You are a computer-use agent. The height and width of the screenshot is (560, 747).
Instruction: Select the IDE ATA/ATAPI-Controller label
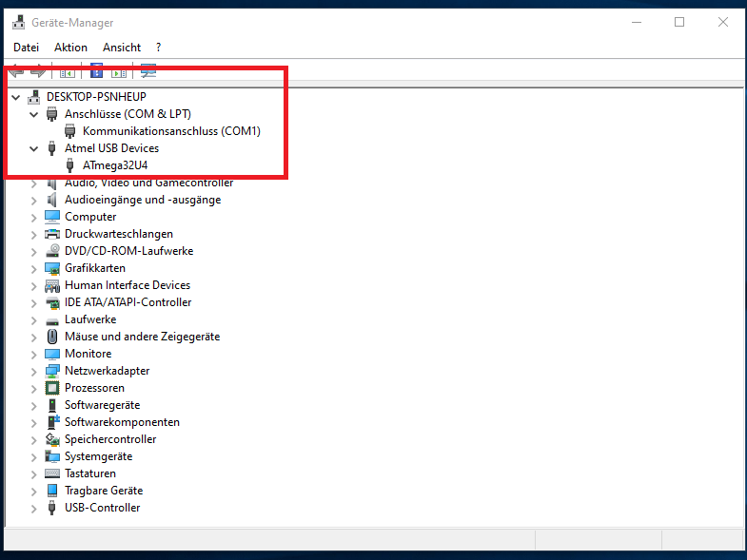128,302
